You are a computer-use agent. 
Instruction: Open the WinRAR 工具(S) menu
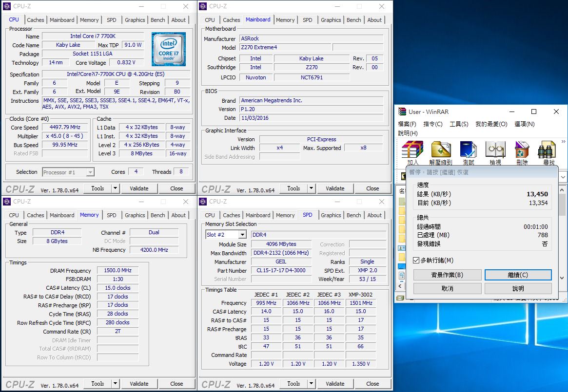[x=459, y=124]
